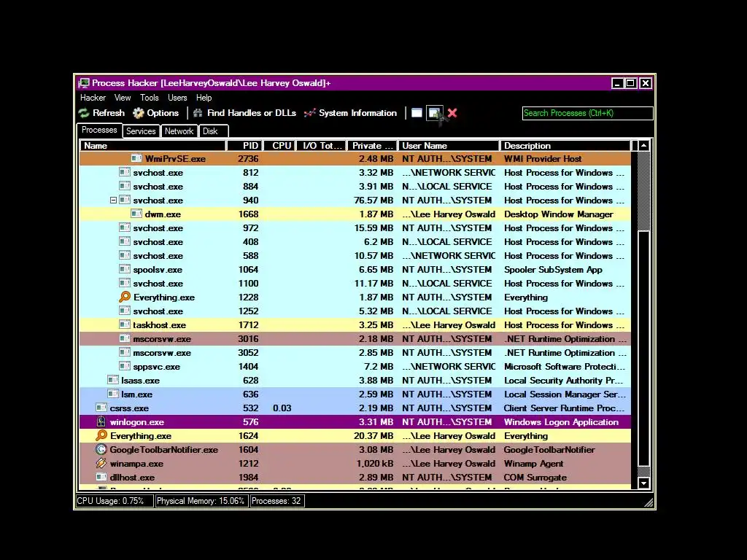The height and width of the screenshot is (560, 747).
Task: Select the Processes tab
Action: [99, 130]
